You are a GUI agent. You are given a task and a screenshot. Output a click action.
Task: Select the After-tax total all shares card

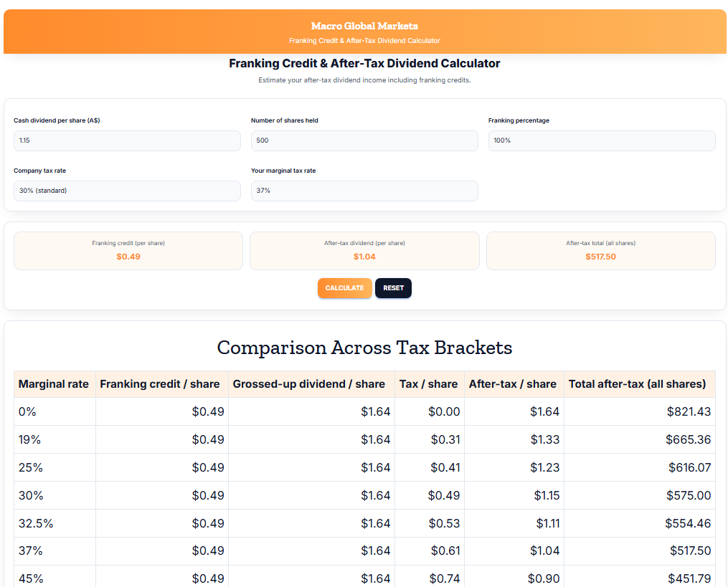(x=600, y=250)
